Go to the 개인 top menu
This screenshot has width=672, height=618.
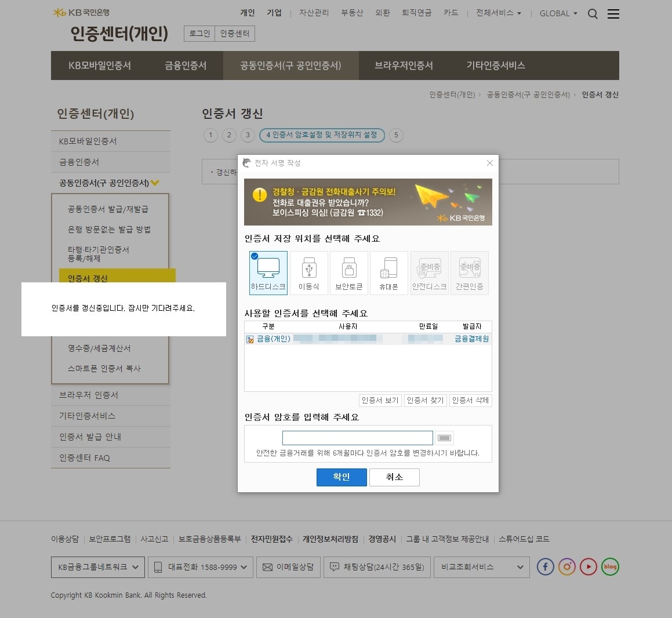pyautogui.click(x=247, y=13)
